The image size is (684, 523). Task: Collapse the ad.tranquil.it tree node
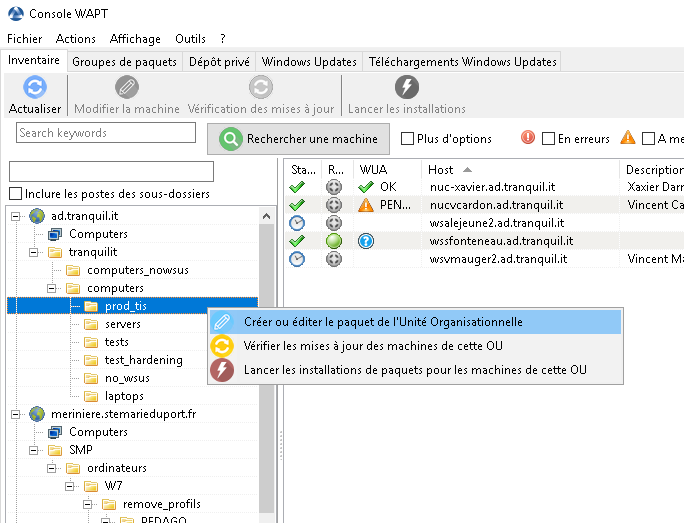(15, 216)
